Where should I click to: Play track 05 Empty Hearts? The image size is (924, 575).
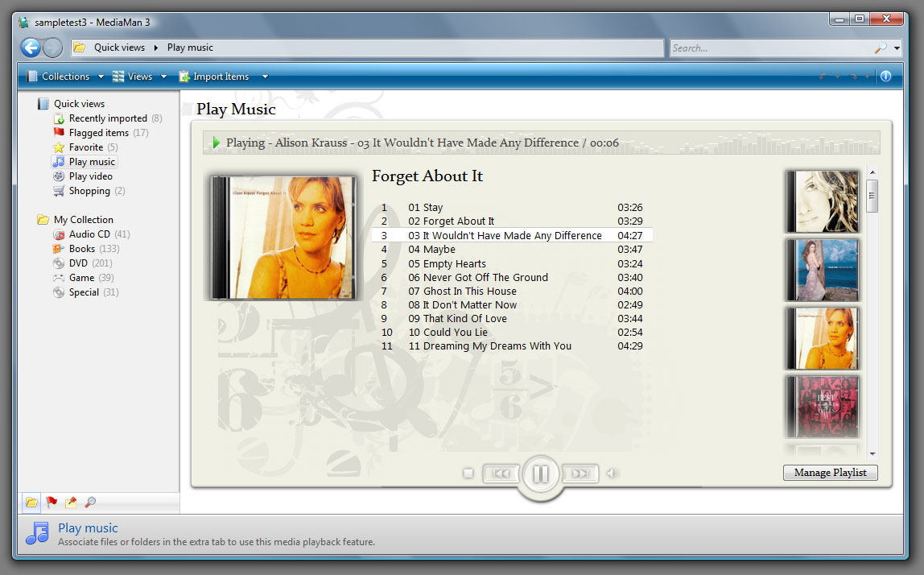click(512, 263)
